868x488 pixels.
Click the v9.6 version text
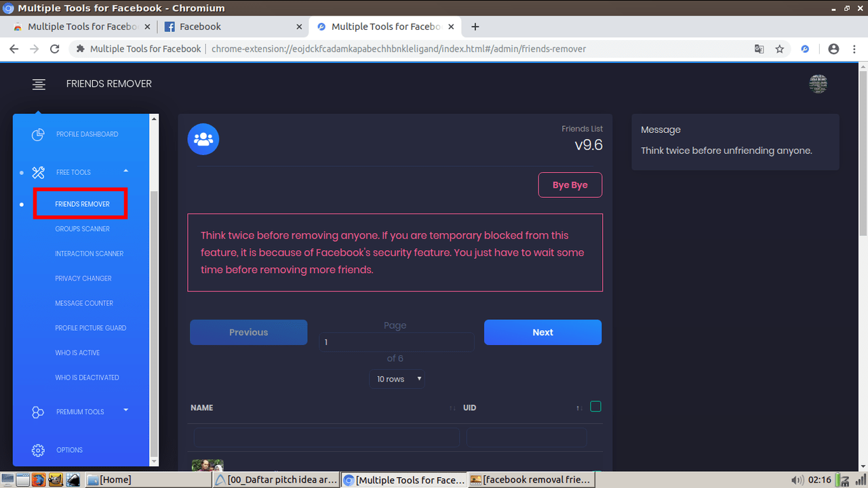click(589, 145)
